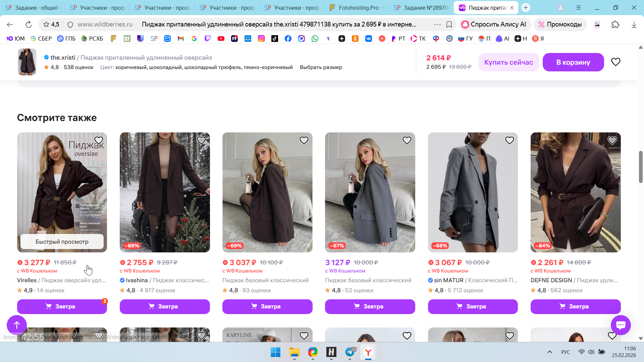Screen dimensions: 644x362
Task: Expand the address bar three-dots menu
Action: [x=437, y=24]
